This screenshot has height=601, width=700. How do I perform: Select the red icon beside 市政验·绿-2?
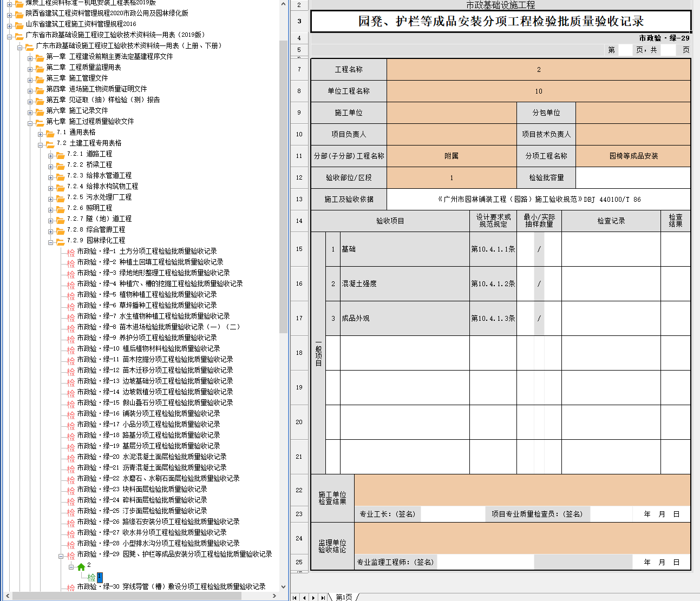coord(71,263)
